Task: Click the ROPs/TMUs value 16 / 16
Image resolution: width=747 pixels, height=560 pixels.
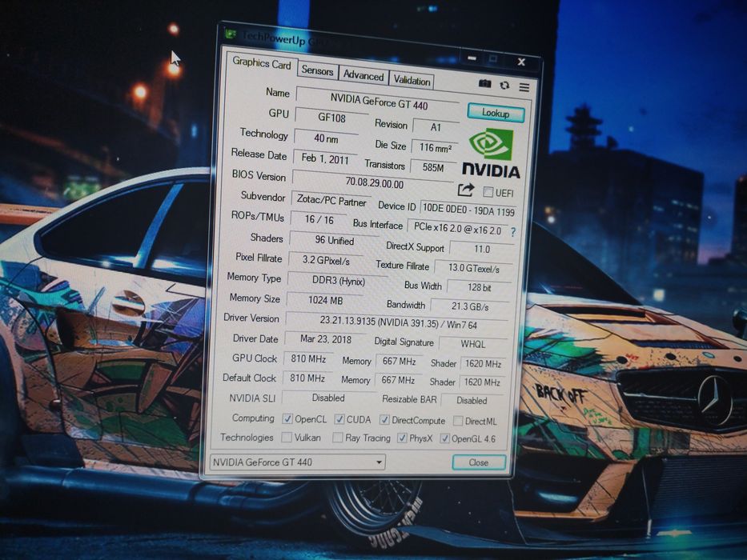Action: 319,219
